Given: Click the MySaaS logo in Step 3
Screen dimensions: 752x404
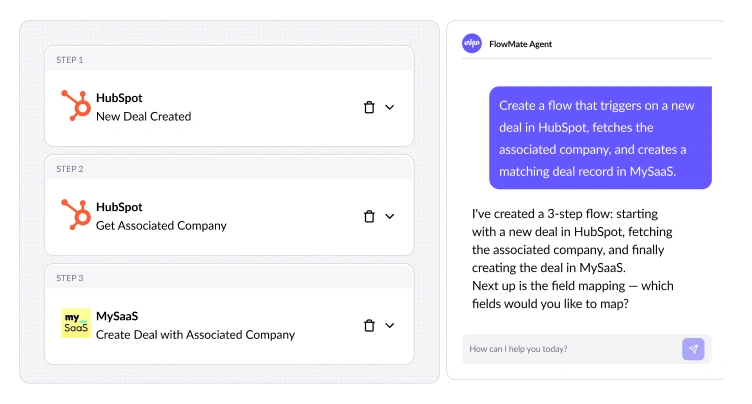Looking at the screenshot, I should (x=76, y=324).
